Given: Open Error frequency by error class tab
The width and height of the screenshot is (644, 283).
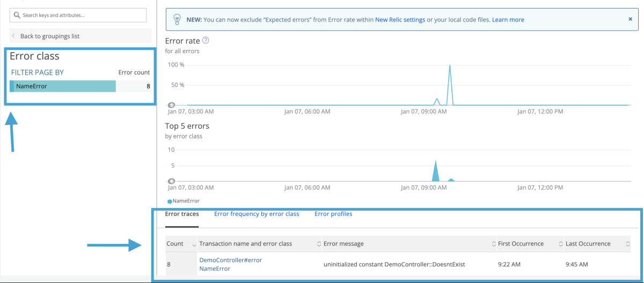Looking at the screenshot, I should click(x=257, y=214).
